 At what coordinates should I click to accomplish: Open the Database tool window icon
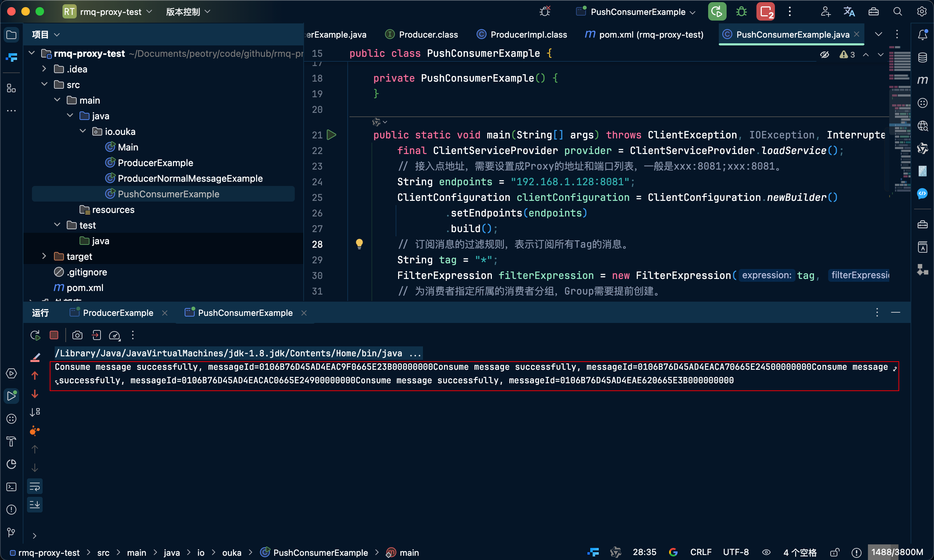[x=922, y=57]
